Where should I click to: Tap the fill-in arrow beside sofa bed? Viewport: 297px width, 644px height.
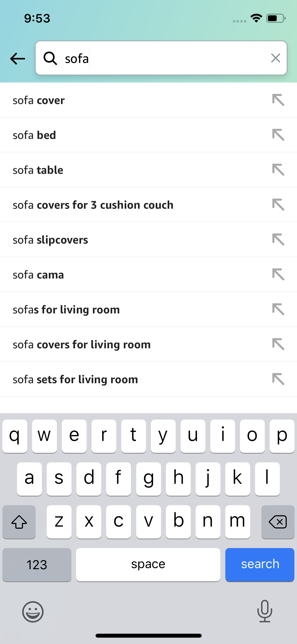click(279, 135)
